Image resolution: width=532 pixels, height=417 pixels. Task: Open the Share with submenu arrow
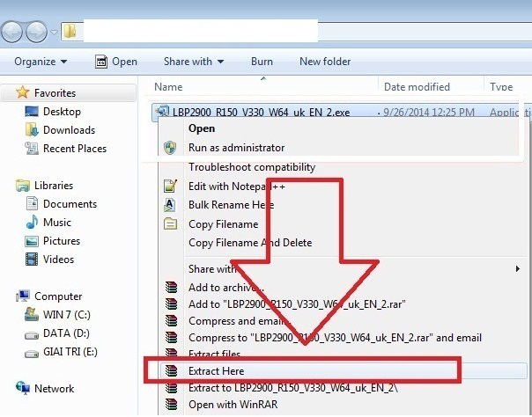click(517, 269)
